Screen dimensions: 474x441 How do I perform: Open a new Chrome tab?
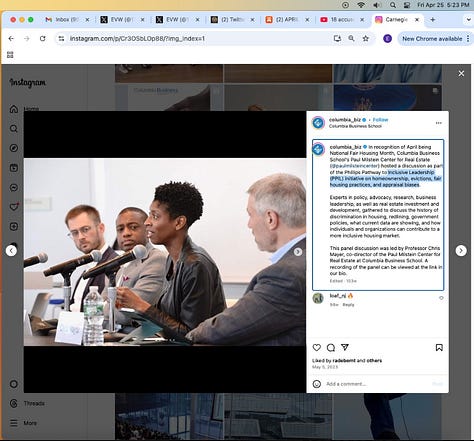(433, 20)
